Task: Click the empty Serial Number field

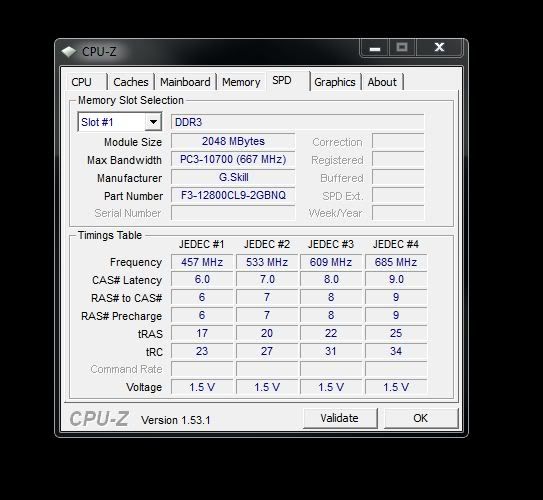Action: point(233,213)
